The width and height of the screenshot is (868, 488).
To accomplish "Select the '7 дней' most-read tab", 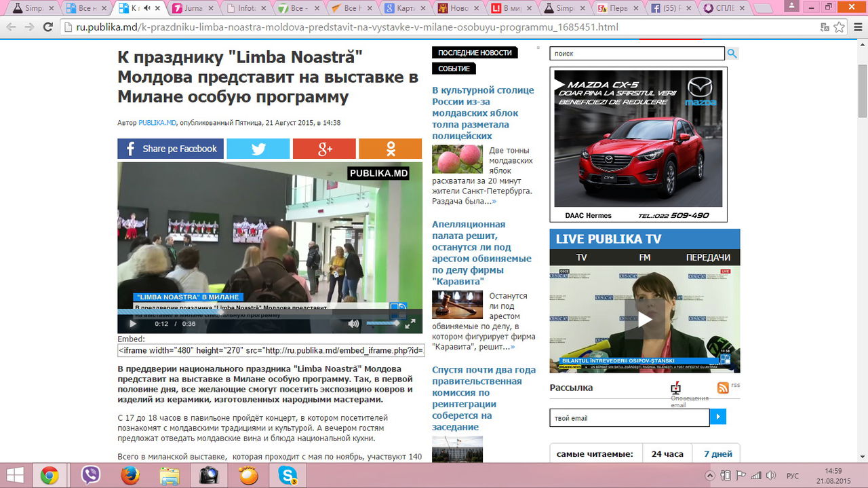I will tap(717, 454).
